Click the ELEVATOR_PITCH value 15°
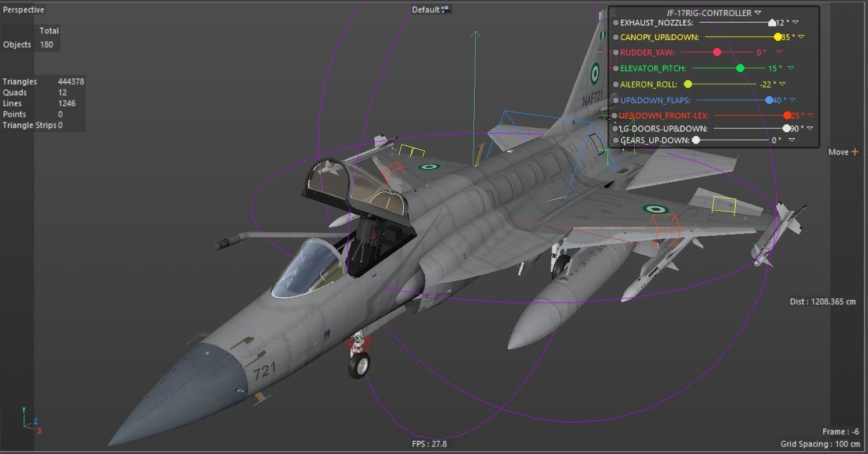Screen dimensions: 868x454 (x=775, y=69)
